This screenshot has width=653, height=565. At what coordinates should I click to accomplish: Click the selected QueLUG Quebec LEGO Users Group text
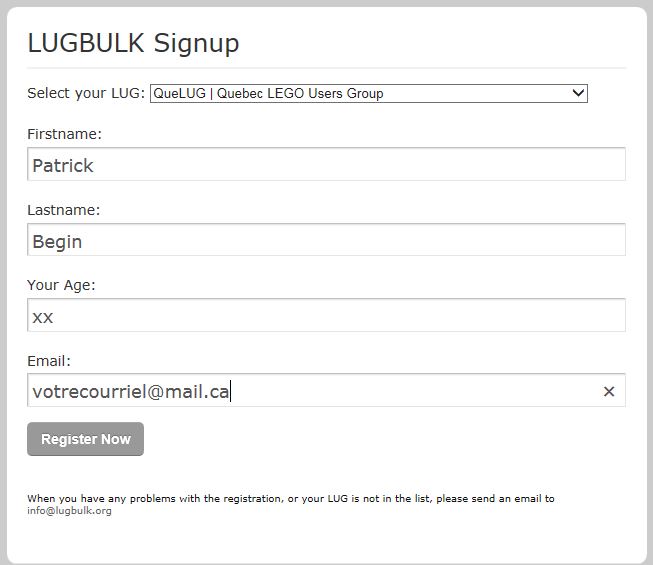268,94
